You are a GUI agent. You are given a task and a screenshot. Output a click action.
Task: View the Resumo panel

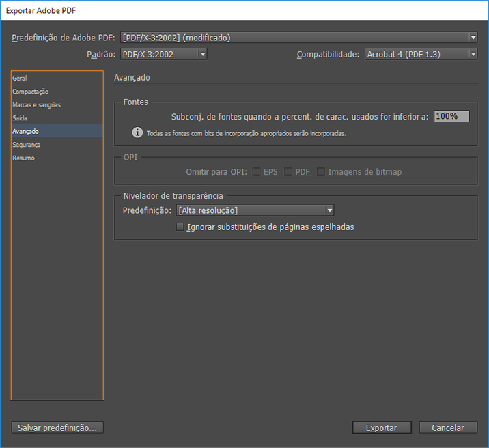(23, 158)
